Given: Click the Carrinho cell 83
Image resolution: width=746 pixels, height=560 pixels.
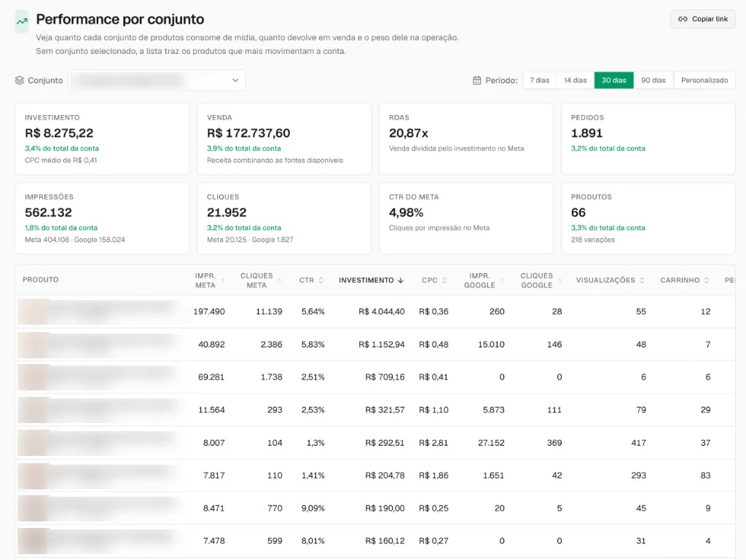Looking at the screenshot, I should (x=705, y=476).
